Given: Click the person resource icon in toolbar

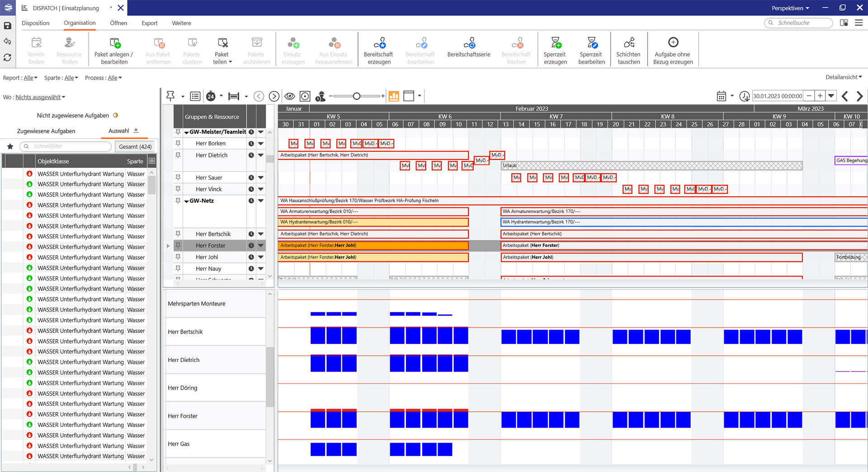Looking at the screenshot, I should pyautogui.click(x=321, y=96).
